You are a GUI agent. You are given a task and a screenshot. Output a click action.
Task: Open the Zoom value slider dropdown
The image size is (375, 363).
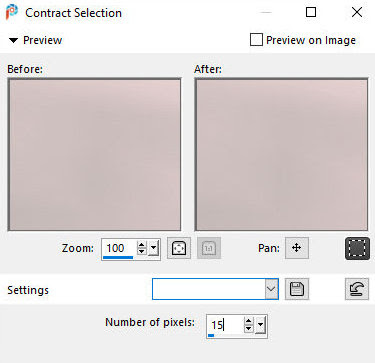154,248
